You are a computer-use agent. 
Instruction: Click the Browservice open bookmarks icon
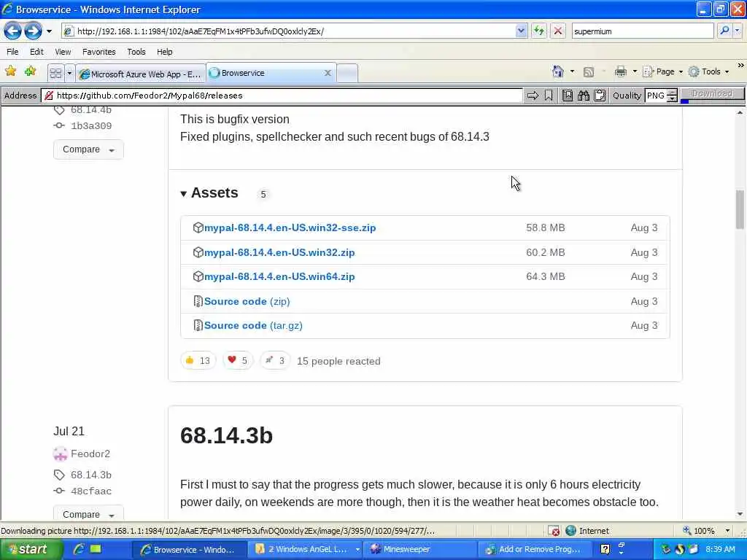coord(567,96)
